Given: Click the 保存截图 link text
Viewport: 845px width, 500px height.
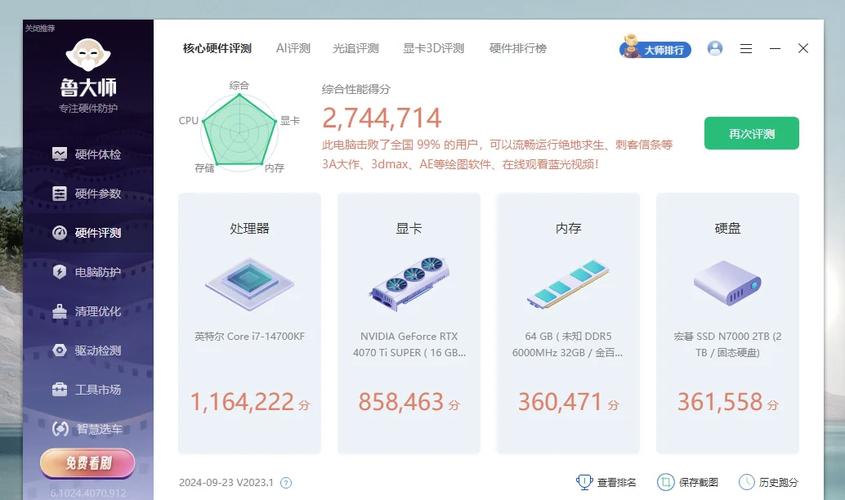Looking at the screenshot, I should click(x=698, y=482).
